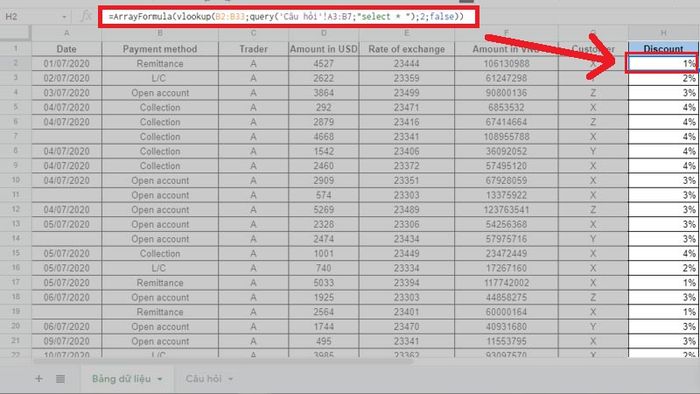Select amount cell 5269

coord(324,210)
